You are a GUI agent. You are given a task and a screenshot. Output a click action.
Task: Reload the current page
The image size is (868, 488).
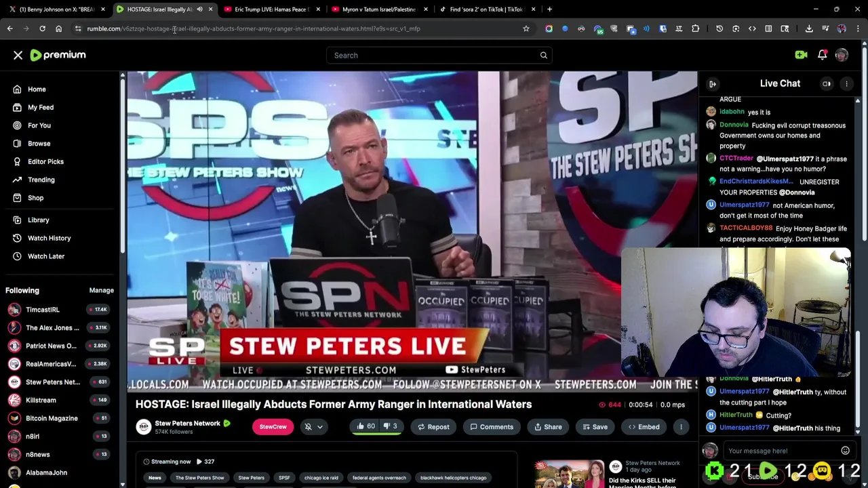[x=42, y=28]
